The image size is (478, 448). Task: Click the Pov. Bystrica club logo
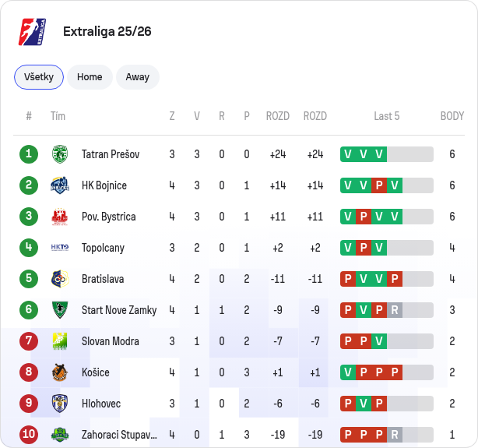pos(60,217)
